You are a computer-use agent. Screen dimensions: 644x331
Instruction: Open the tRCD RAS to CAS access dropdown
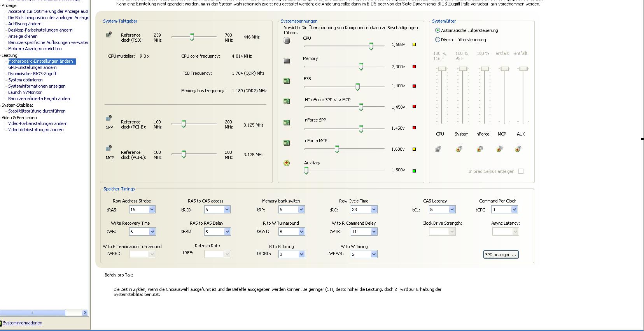(x=227, y=210)
